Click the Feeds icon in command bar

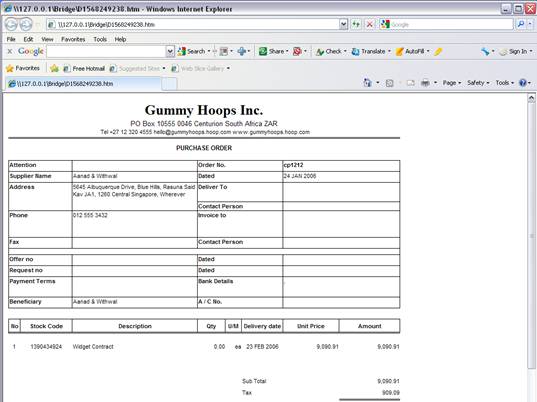coord(389,83)
